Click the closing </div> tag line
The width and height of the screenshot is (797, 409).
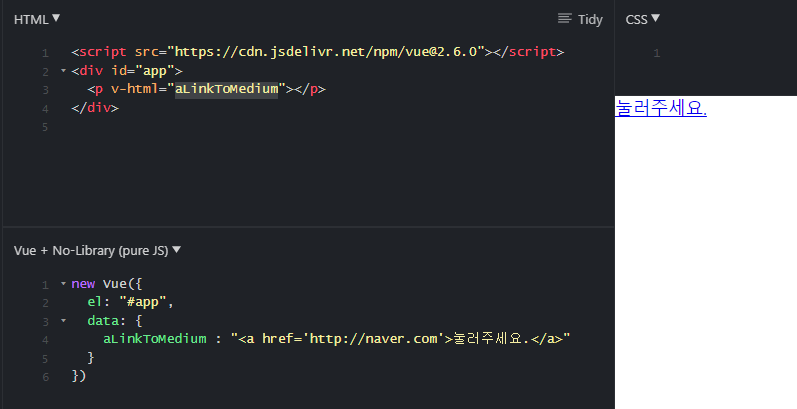tap(95, 108)
